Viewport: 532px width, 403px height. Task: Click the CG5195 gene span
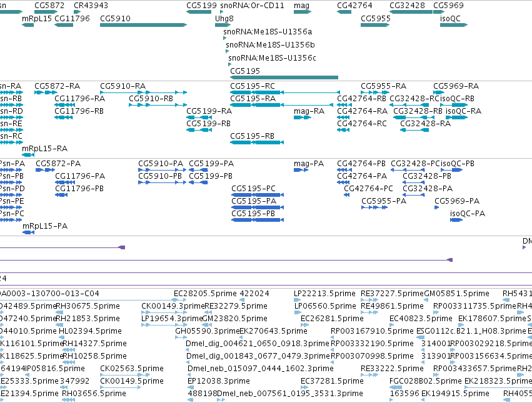point(284,77)
